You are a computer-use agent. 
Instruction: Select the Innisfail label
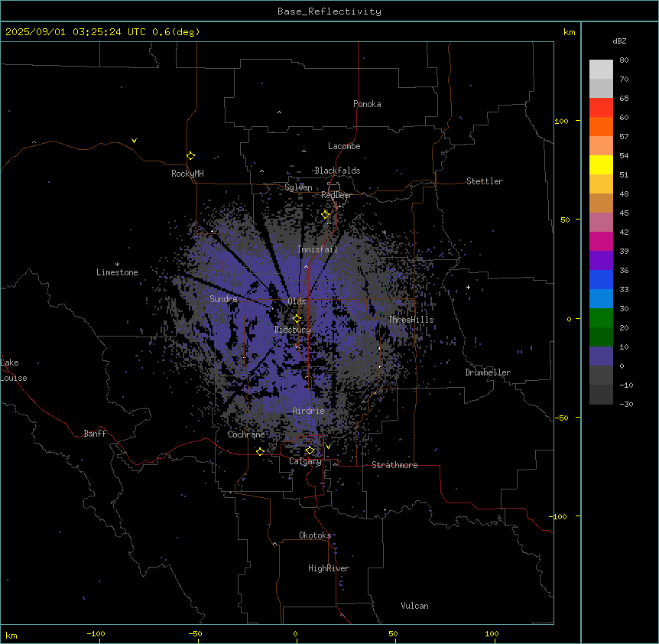click(317, 249)
